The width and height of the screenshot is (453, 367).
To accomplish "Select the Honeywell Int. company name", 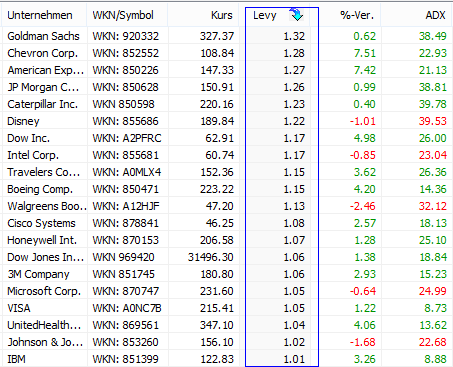I will point(42,240).
